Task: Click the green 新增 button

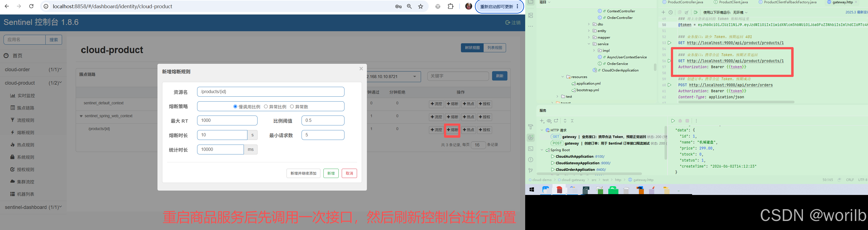Action: point(331,173)
